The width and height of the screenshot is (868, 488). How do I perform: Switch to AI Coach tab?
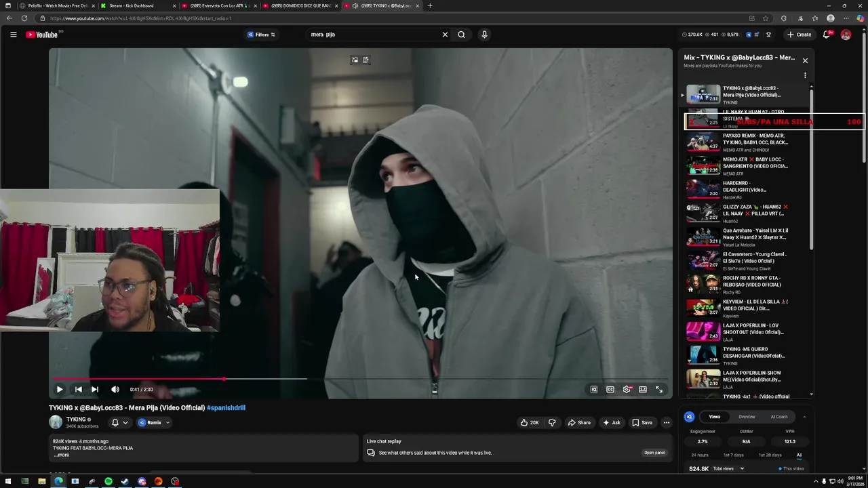click(x=779, y=417)
